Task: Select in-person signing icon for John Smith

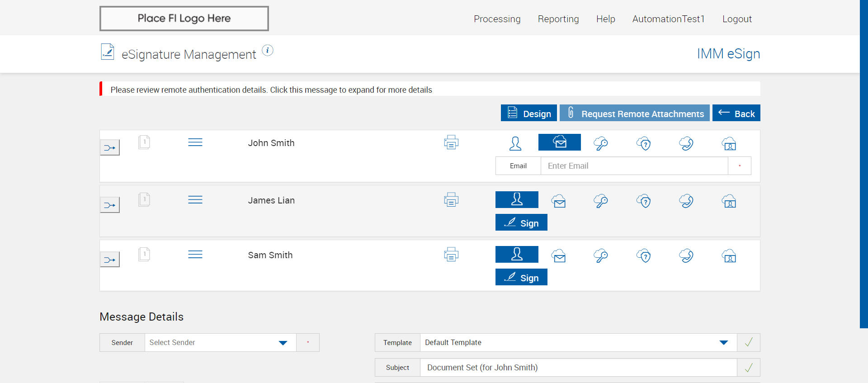Action: click(x=515, y=143)
